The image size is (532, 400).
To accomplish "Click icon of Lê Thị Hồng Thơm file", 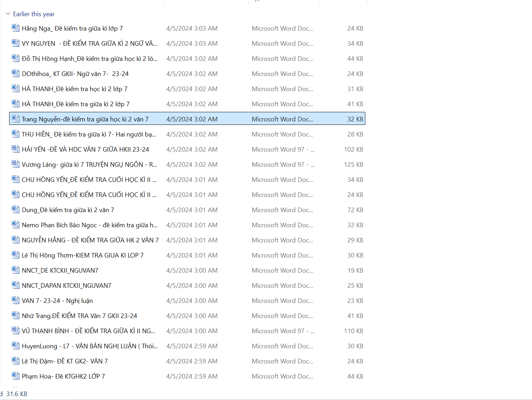I will pyautogui.click(x=15, y=255).
